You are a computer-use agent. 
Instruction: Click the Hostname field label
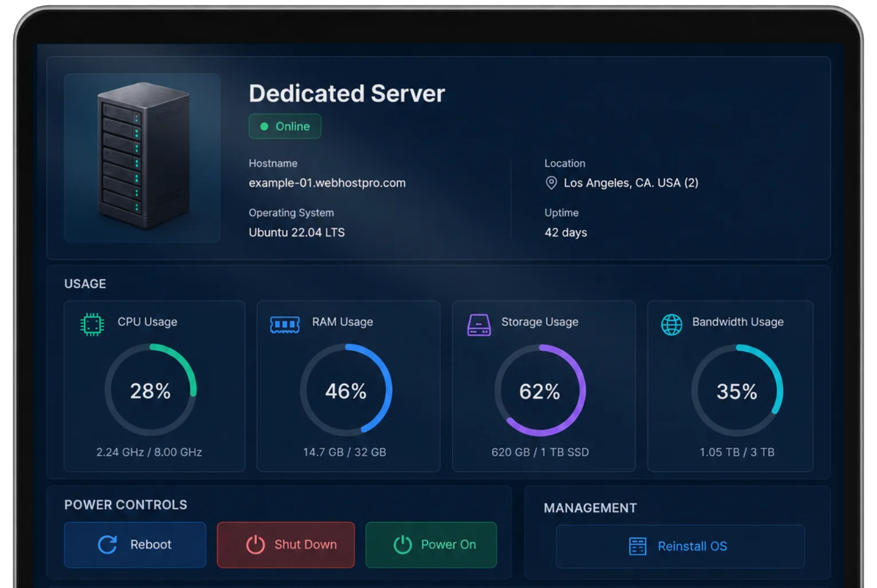273,163
